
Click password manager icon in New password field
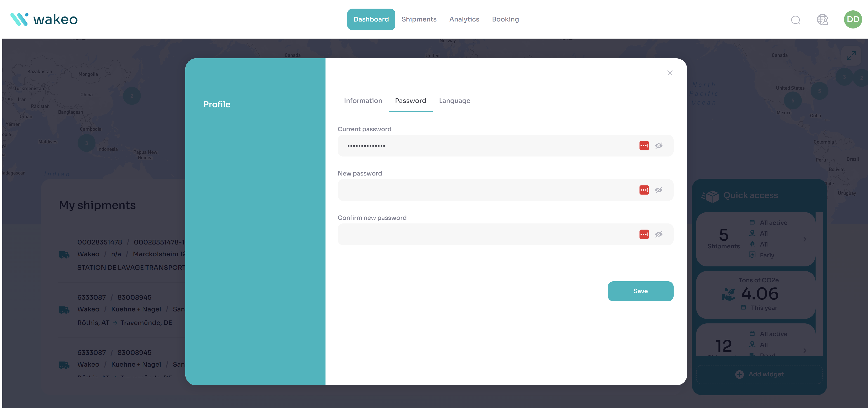(644, 190)
